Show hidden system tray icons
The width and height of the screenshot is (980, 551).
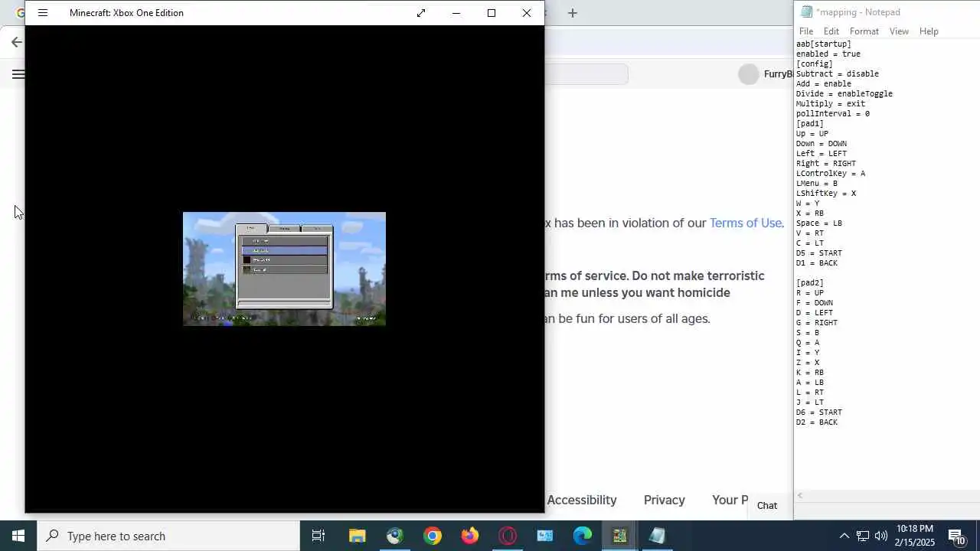(x=844, y=536)
